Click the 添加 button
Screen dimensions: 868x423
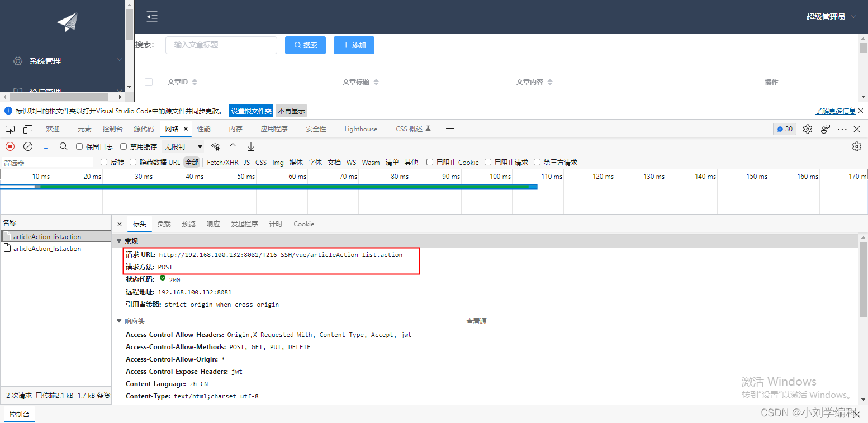[354, 45]
